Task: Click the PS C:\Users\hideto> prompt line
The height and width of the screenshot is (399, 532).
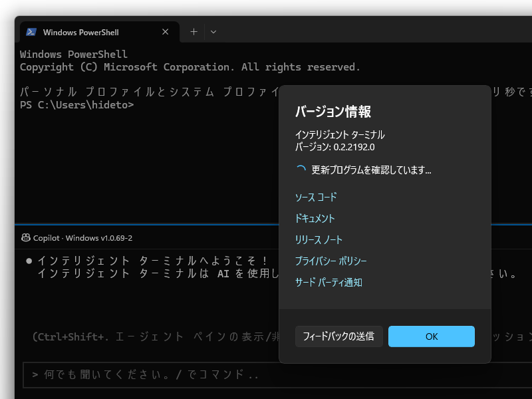Action: coord(77,105)
